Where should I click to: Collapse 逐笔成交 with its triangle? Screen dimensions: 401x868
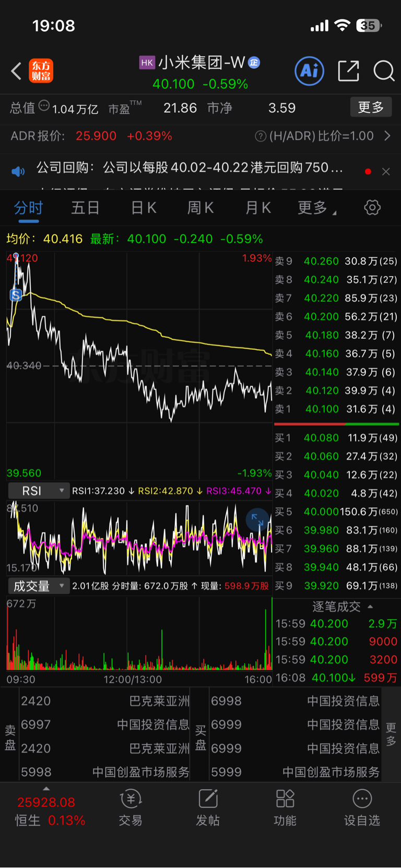[x=370, y=607]
